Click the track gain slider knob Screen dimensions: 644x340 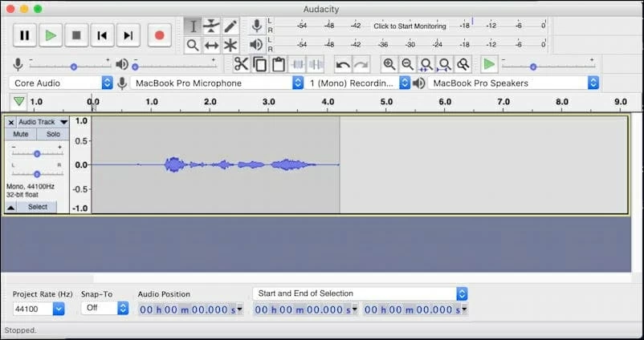[36, 153]
